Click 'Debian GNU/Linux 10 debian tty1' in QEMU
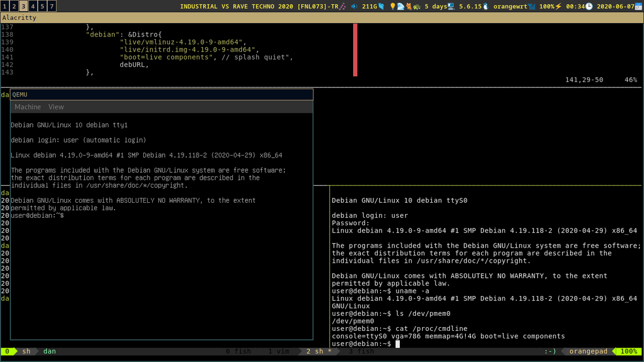The height and width of the screenshot is (362, 644). 69,125
